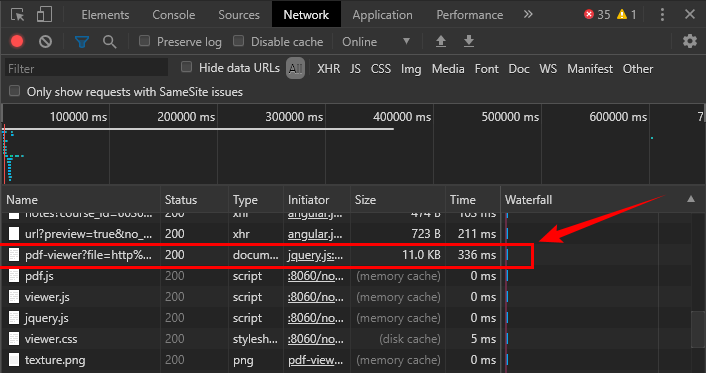Open the jquery.js initiator link for pdf-viewer
706x373 pixels.
point(316,255)
